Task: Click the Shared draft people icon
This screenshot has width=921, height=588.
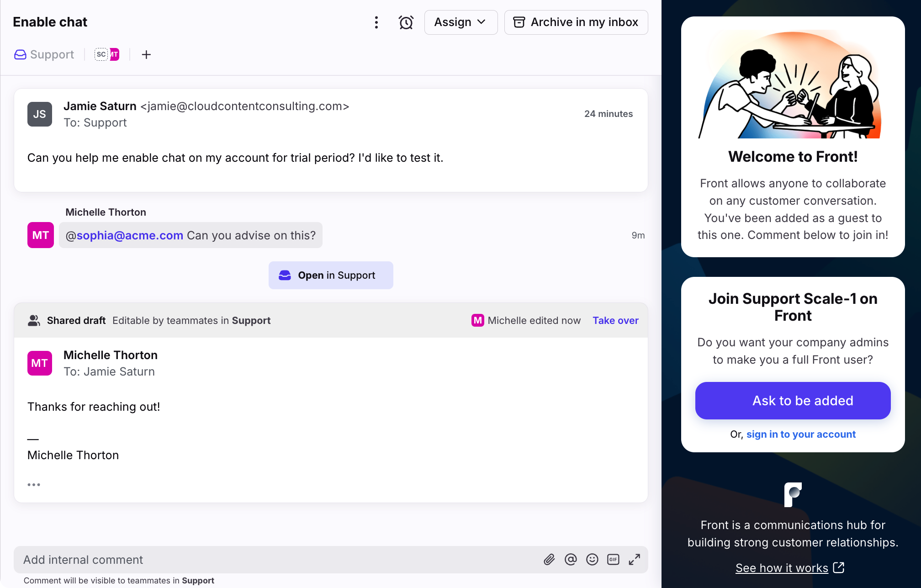Action: click(34, 321)
